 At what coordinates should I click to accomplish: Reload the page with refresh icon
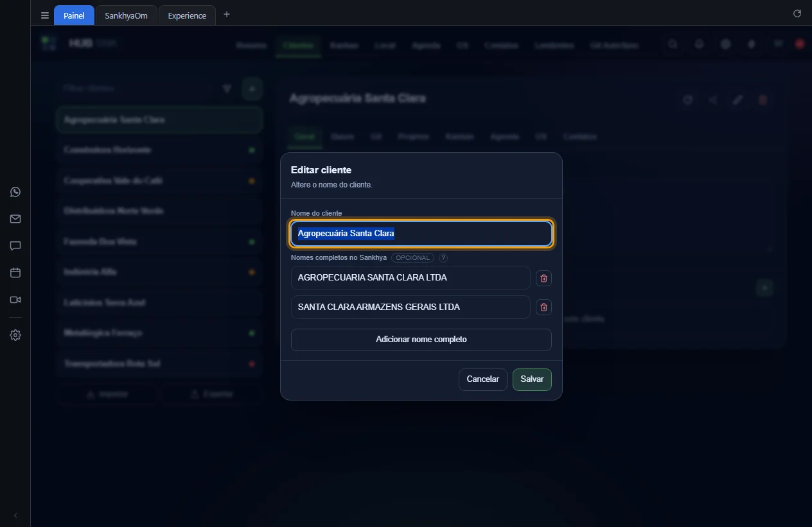(797, 13)
